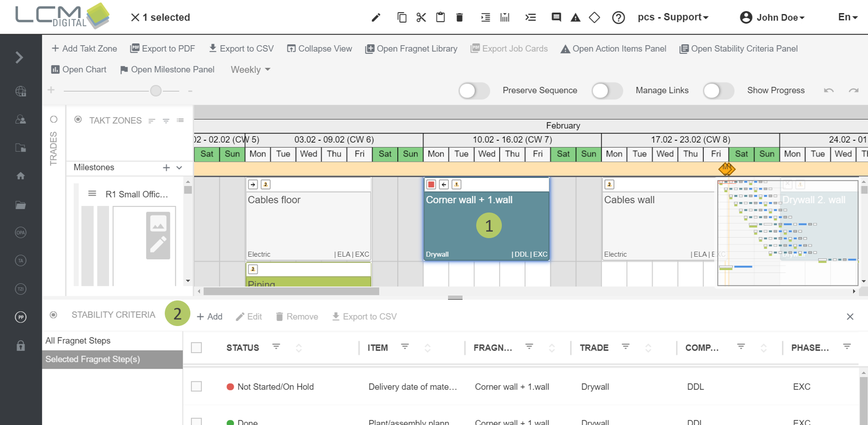This screenshot has height=425, width=868.
Task: Click the Export to PDF button
Action: [x=162, y=49]
